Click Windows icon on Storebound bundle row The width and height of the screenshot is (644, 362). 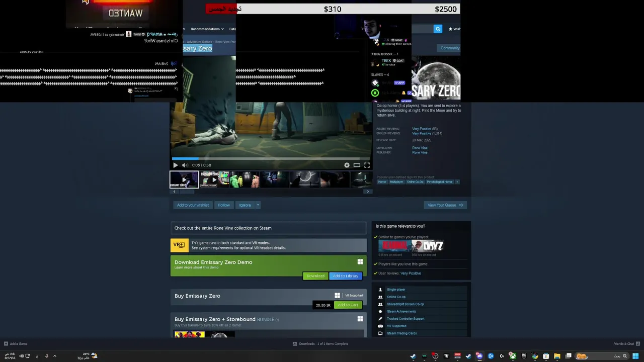tap(360, 319)
